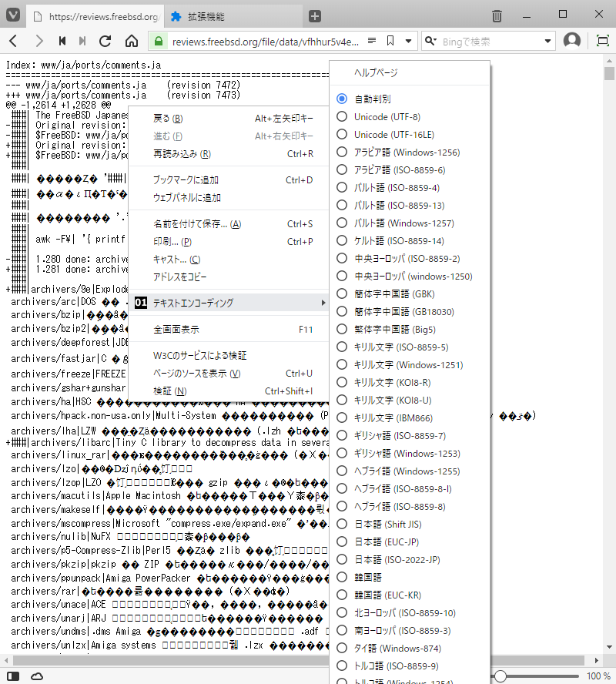Select ページのソースを表示 (V)
This screenshot has width=616, height=684.
[229, 374]
